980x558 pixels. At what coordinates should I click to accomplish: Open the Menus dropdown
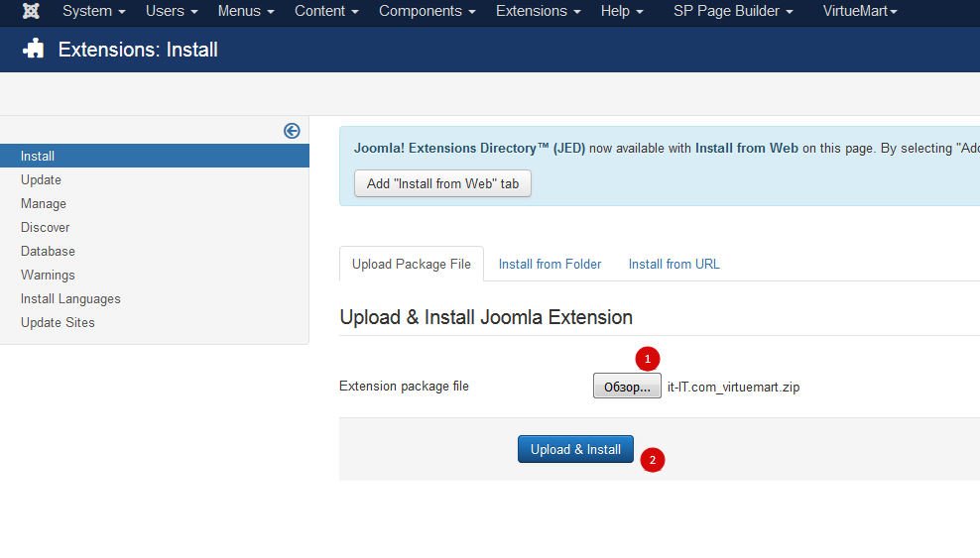tap(245, 11)
